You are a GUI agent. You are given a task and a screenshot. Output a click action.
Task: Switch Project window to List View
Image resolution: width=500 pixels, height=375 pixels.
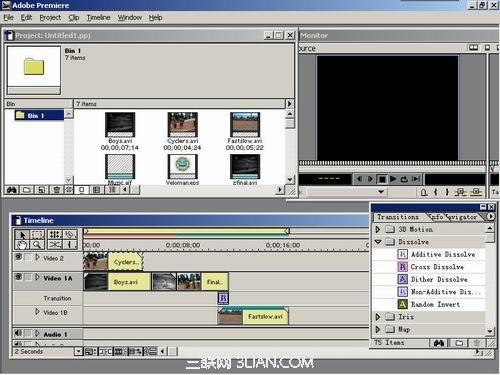(x=112, y=190)
